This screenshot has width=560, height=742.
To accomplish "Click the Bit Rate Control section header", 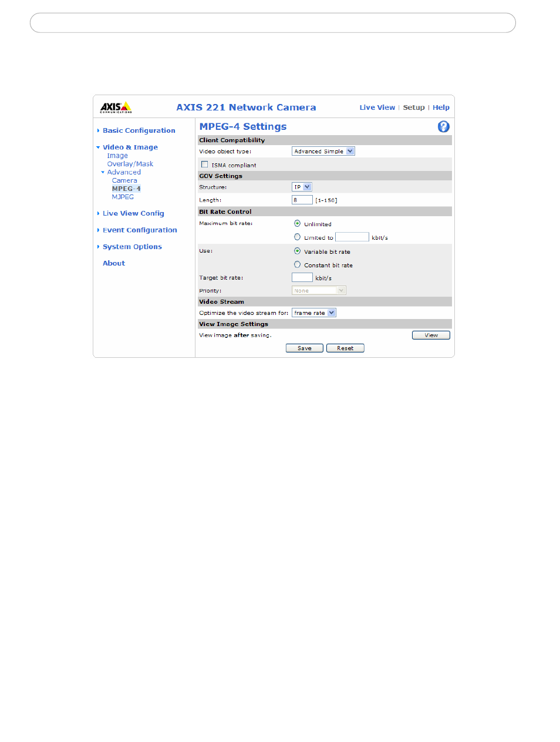I will coord(325,211).
